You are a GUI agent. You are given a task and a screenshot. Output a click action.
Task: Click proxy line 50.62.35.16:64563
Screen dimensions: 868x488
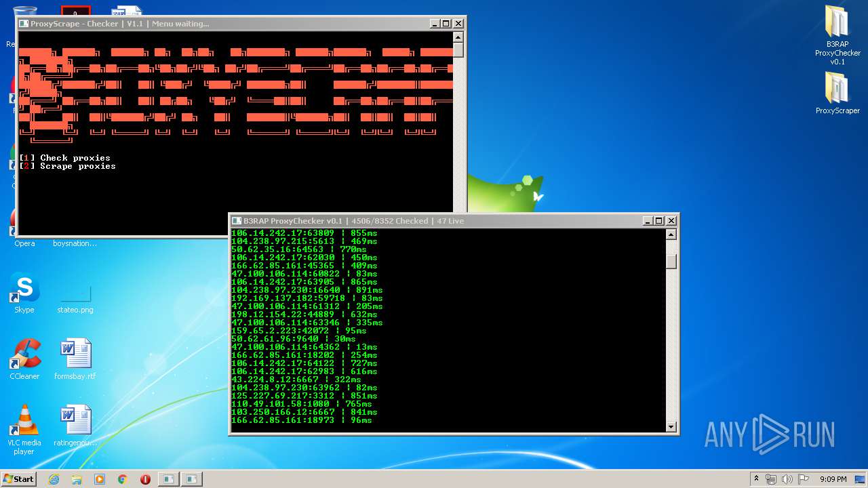(x=299, y=249)
